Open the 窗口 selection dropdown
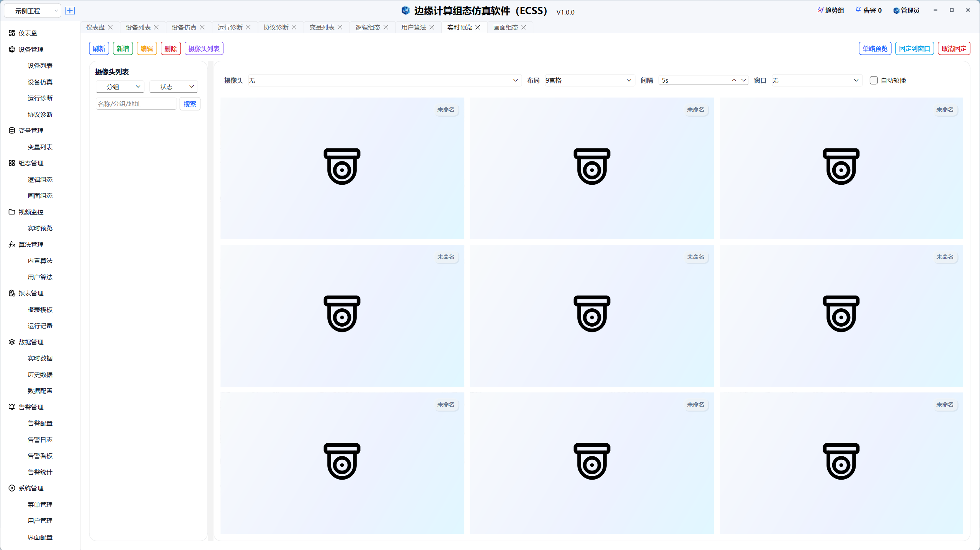 click(816, 80)
